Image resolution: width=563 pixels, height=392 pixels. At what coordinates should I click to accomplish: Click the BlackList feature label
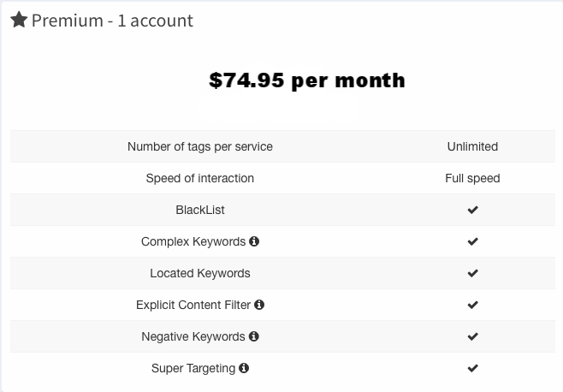pos(200,210)
